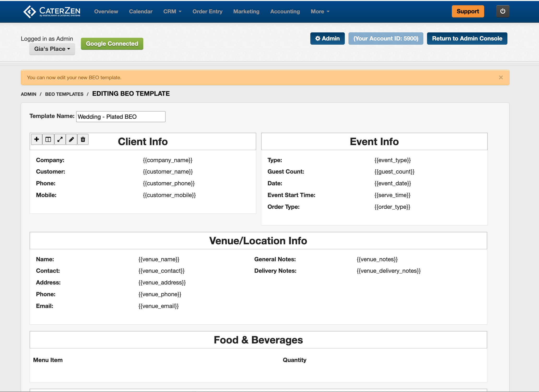Click the BEO Templates breadcrumb link
The width and height of the screenshot is (539, 392).
64,94
